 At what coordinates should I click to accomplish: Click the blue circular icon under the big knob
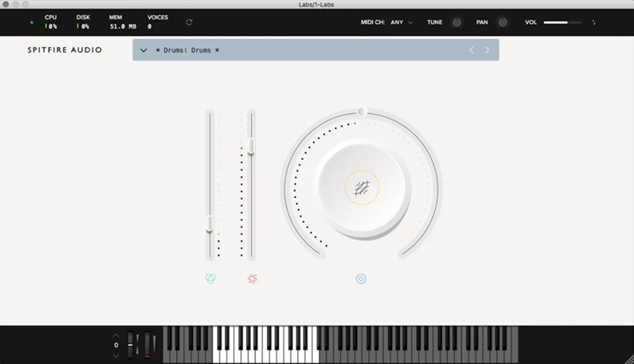[x=361, y=279]
